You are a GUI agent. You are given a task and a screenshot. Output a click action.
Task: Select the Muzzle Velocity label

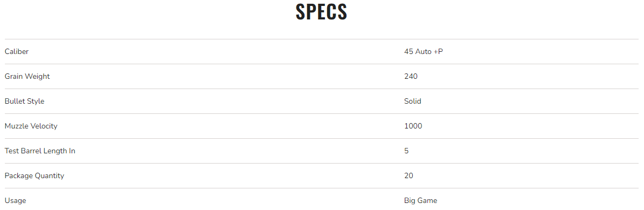click(31, 126)
